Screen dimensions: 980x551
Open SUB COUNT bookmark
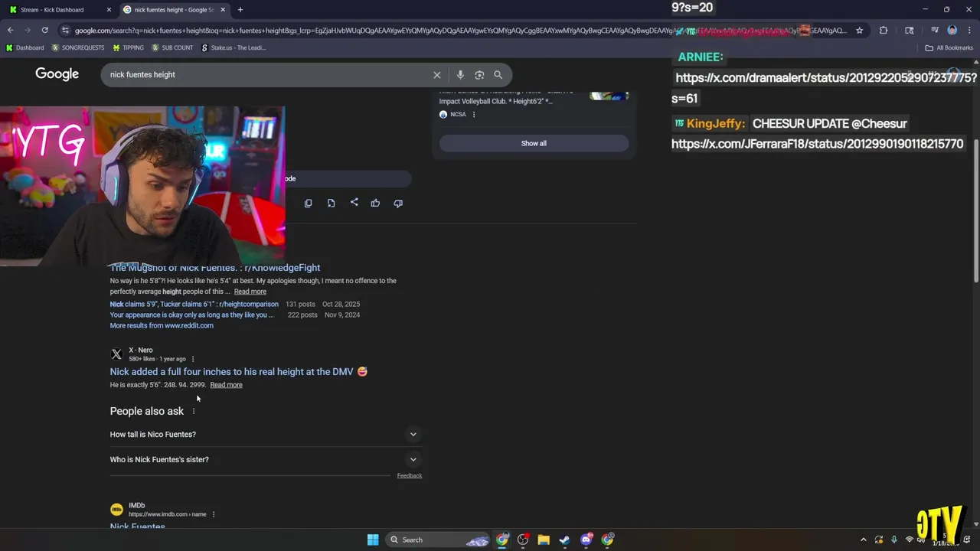click(172, 47)
